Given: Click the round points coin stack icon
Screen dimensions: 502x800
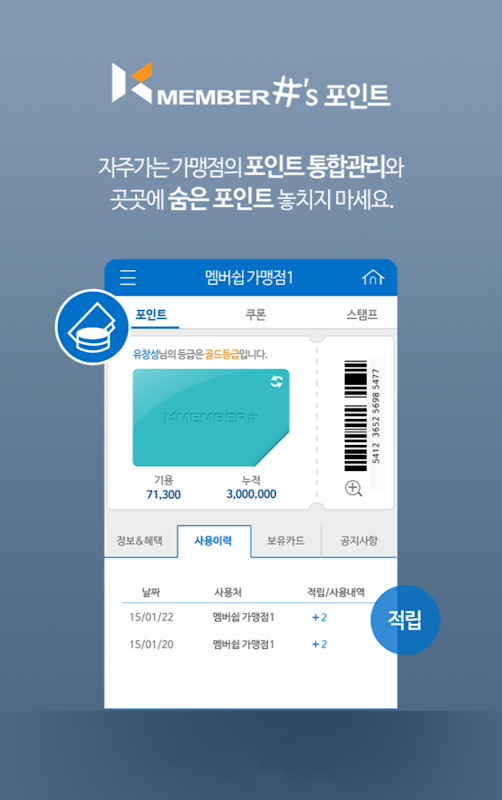Looking at the screenshot, I should coord(92,327).
